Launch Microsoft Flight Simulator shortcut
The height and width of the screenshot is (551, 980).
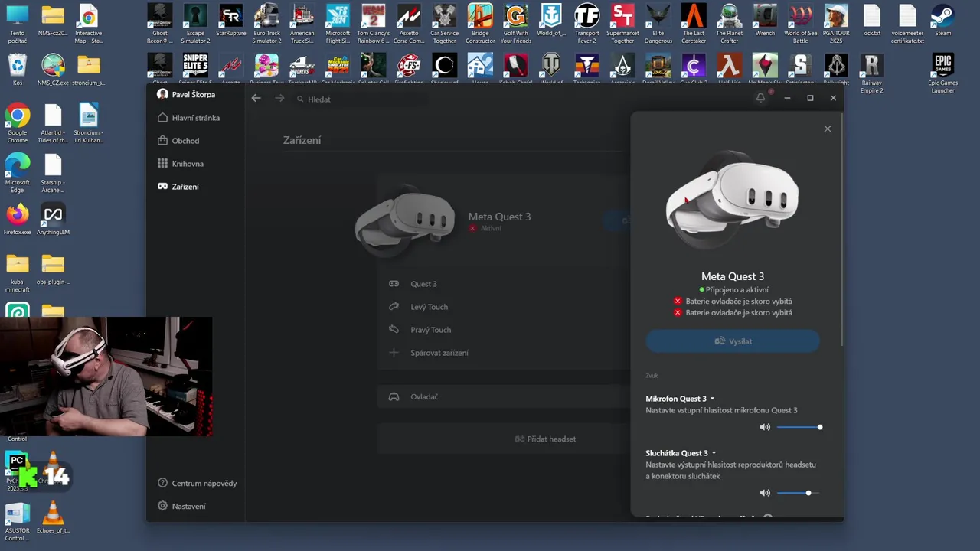(x=338, y=24)
